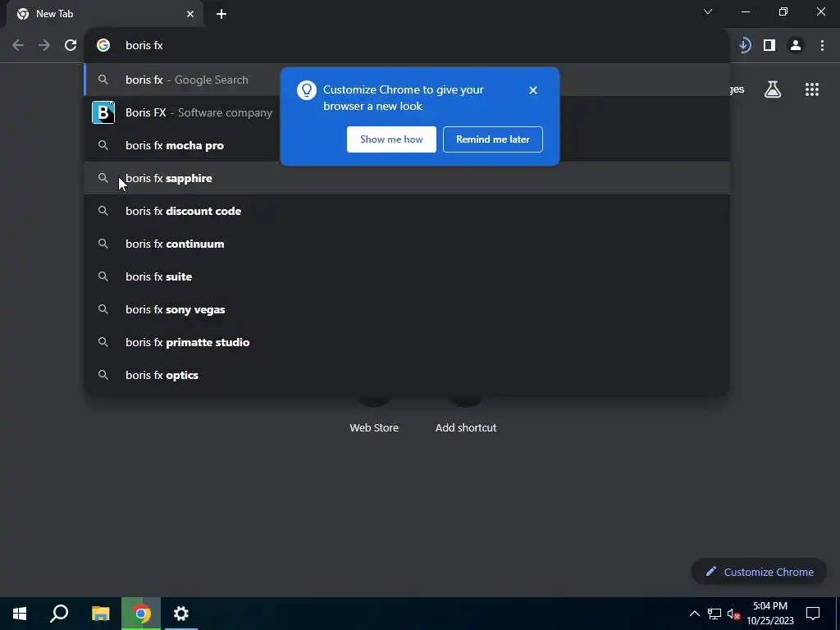Choose 'boris fx sapphire' suggestion
Screen dimensions: 840x630
click(x=407, y=178)
